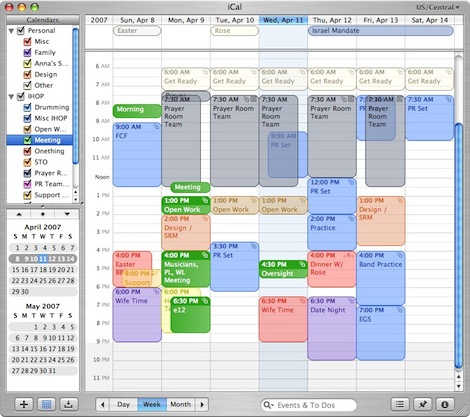The width and height of the screenshot is (470, 417).
Task: Select the Calendars list header
Action: 43,20
